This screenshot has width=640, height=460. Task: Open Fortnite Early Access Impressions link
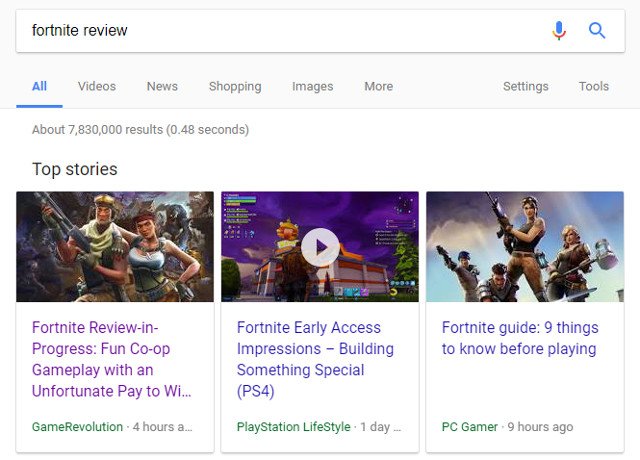point(315,359)
